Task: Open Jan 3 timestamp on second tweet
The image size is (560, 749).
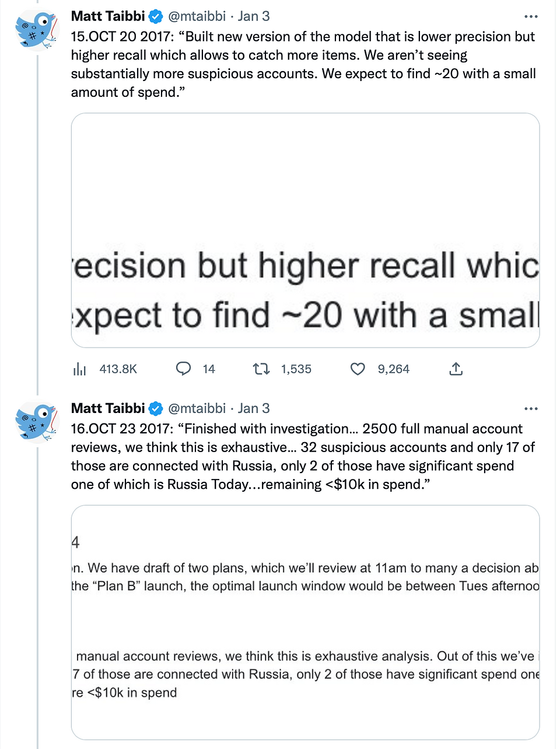Action: point(254,408)
